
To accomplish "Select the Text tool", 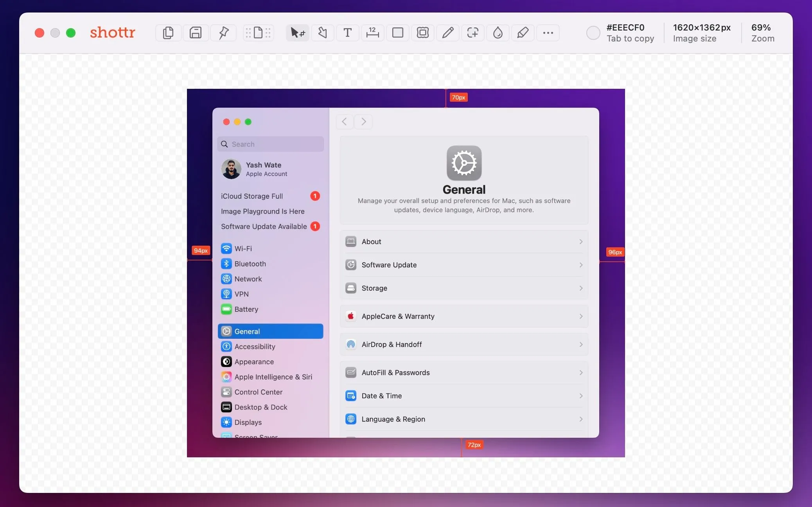I will coord(347,33).
